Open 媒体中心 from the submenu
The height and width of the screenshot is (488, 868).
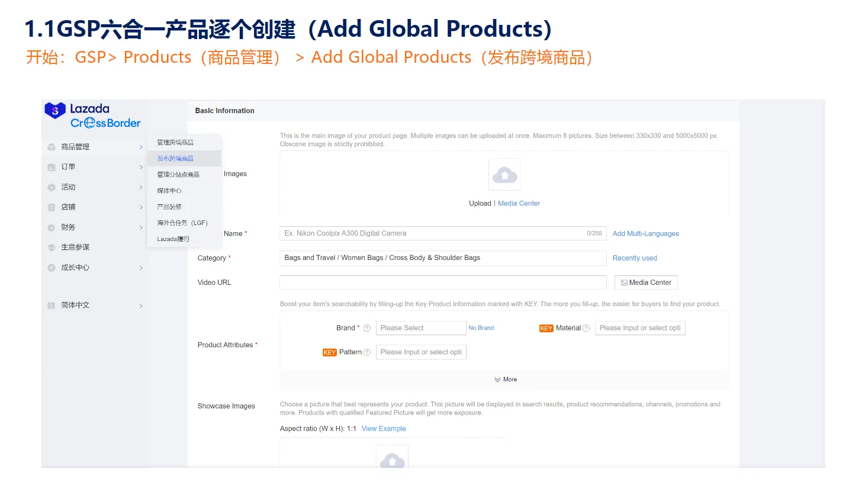tap(169, 191)
